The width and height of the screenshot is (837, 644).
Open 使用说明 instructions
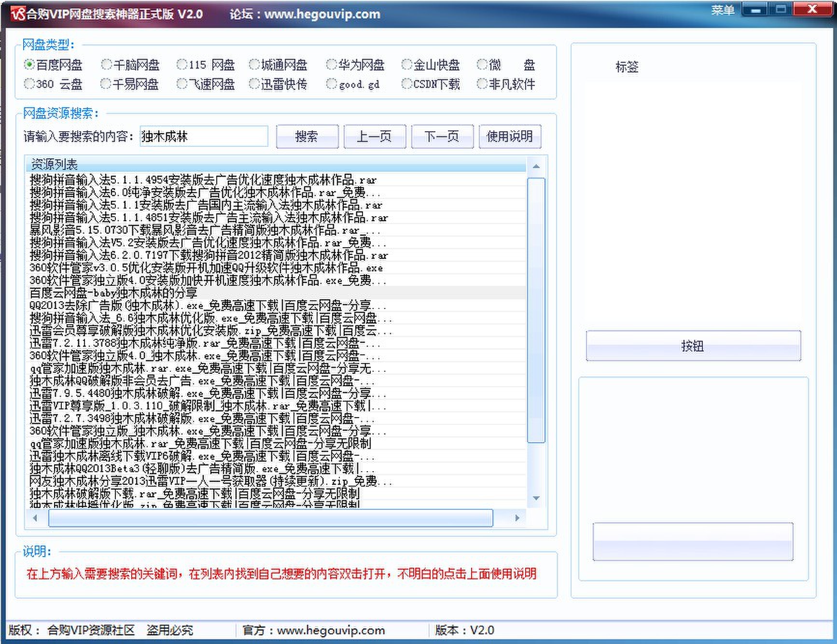pyautogui.click(x=510, y=136)
